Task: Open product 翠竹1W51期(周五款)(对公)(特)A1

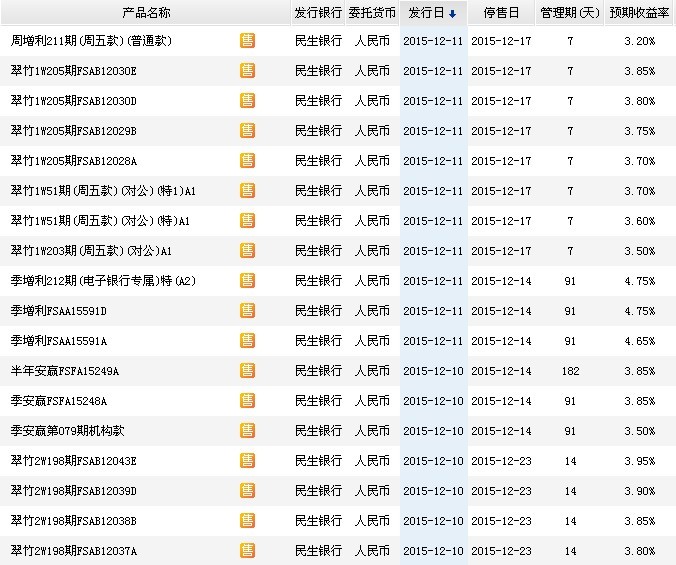Action: pyautogui.click(x=100, y=221)
